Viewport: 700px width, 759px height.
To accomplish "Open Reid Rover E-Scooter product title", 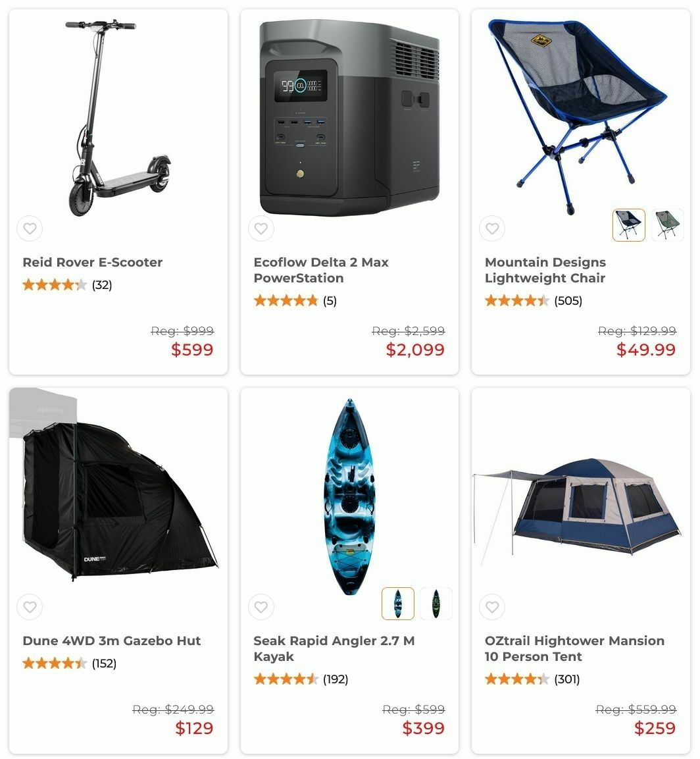I will coord(92,263).
